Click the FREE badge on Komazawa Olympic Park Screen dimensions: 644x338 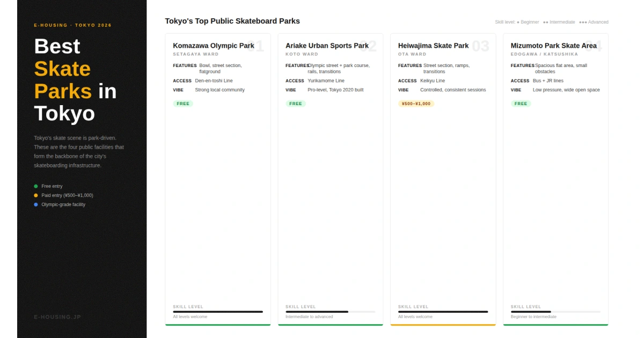183,104
